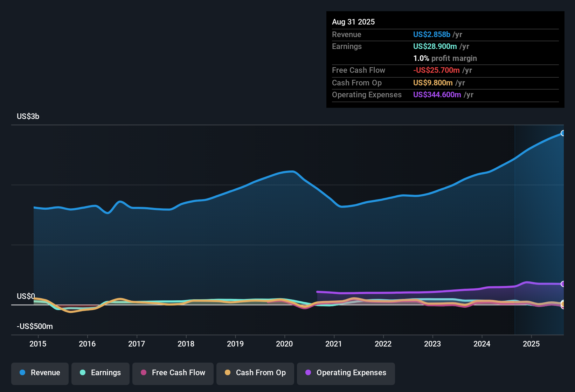Click the '-US$500m' y-axis label
575x392 pixels.
35,326
